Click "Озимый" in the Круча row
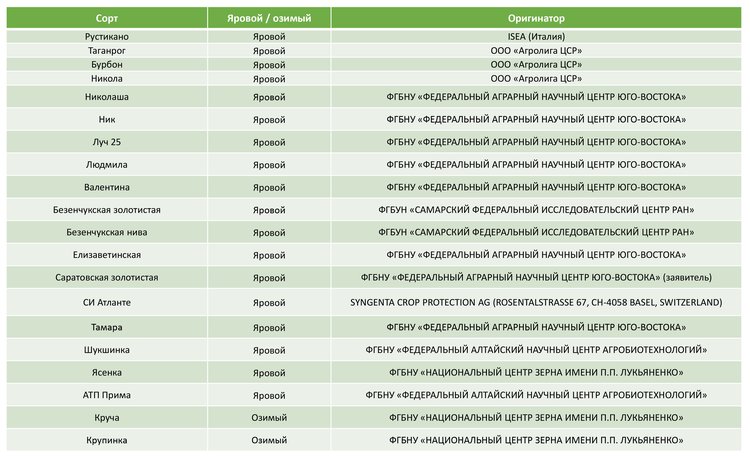The width and height of the screenshot is (750, 458). pyautogui.click(x=269, y=417)
